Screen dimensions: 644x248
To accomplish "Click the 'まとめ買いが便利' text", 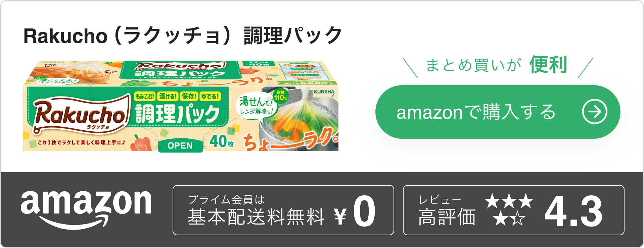I will (497, 65).
